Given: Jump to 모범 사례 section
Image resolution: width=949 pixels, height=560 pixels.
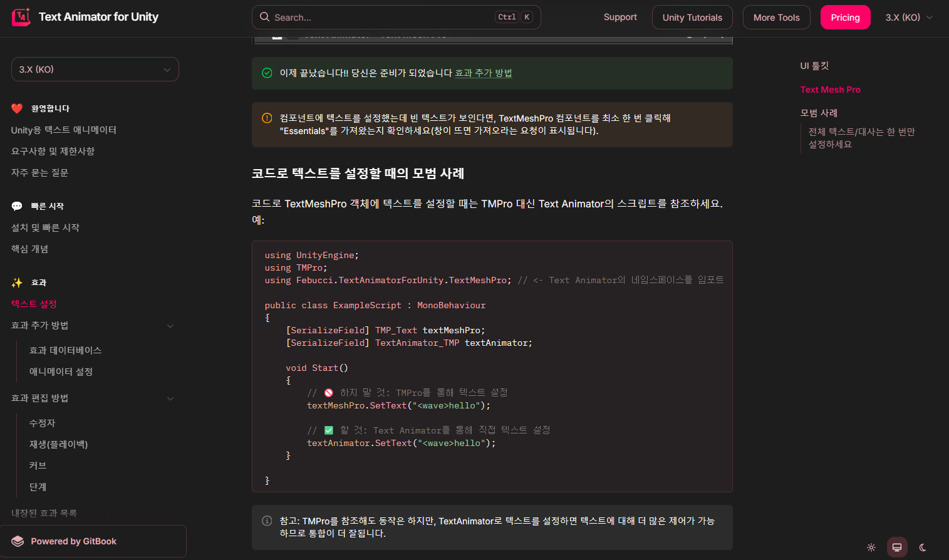Looking at the screenshot, I should coord(819,113).
